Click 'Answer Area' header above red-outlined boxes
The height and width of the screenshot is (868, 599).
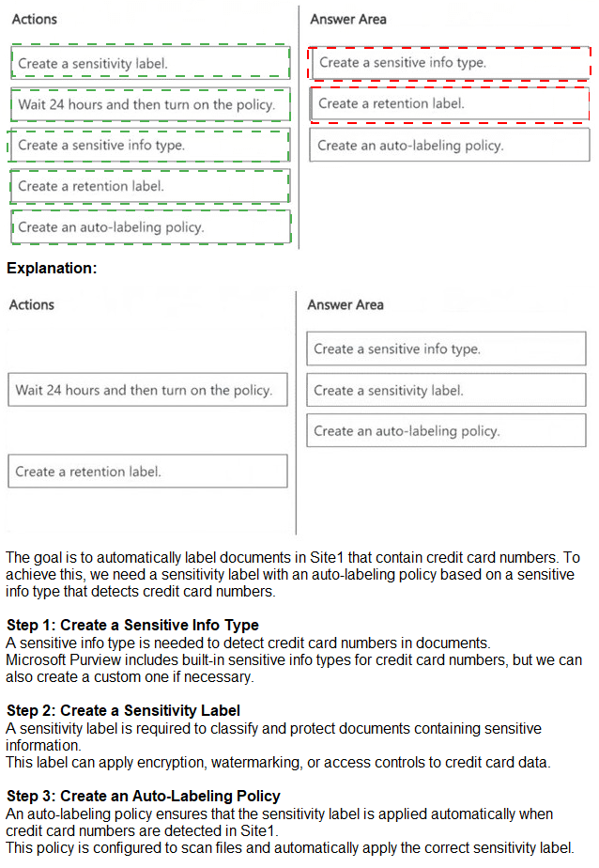[x=348, y=19]
